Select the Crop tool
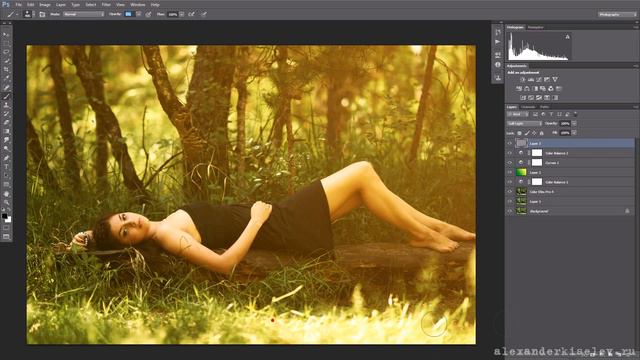Viewport: 640px width, 360px height. [x=6, y=70]
